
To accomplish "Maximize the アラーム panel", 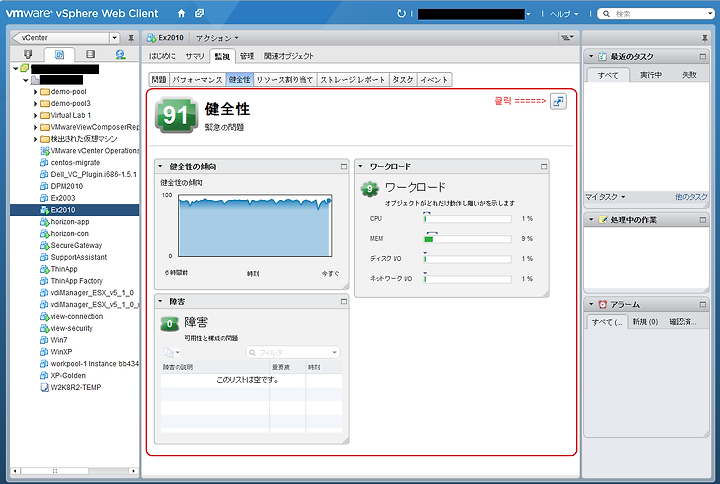I will [703, 304].
